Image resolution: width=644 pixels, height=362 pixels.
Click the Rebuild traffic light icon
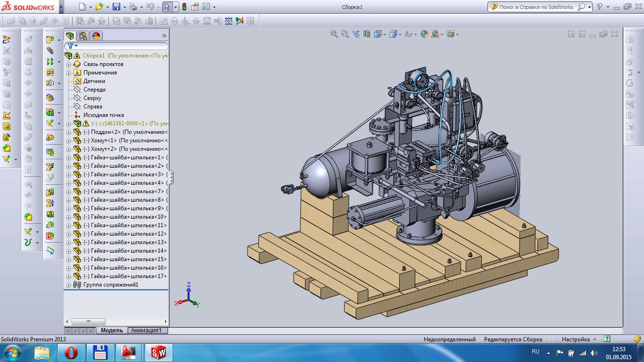pos(184,7)
